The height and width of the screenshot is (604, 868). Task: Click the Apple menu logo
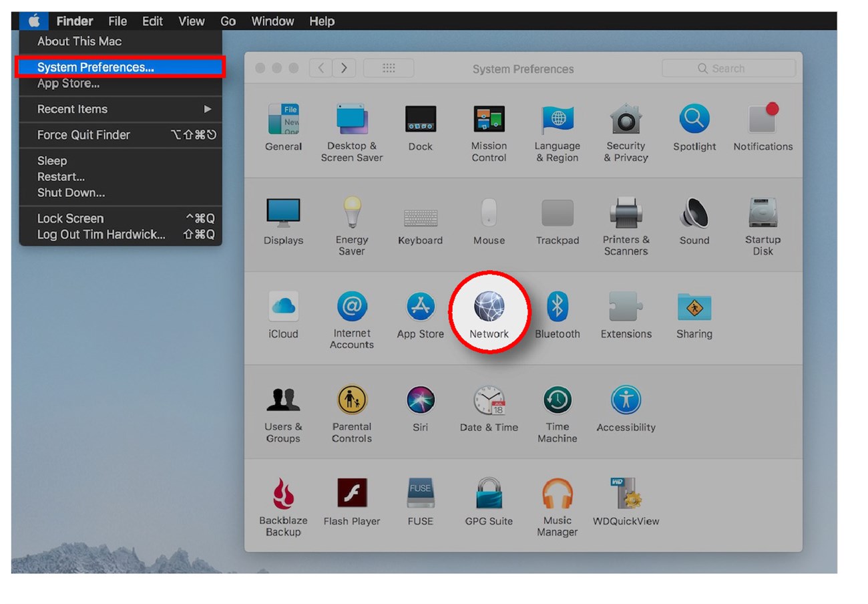point(34,21)
